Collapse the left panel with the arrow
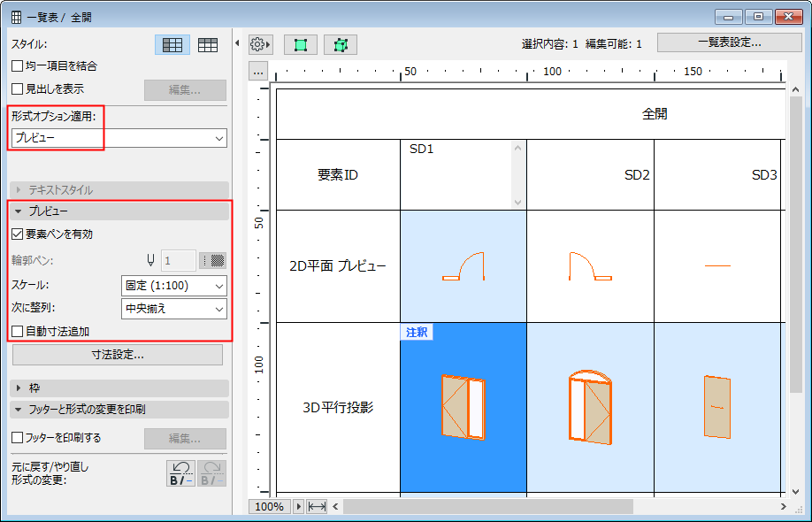This screenshot has width=812, height=522. (237, 43)
